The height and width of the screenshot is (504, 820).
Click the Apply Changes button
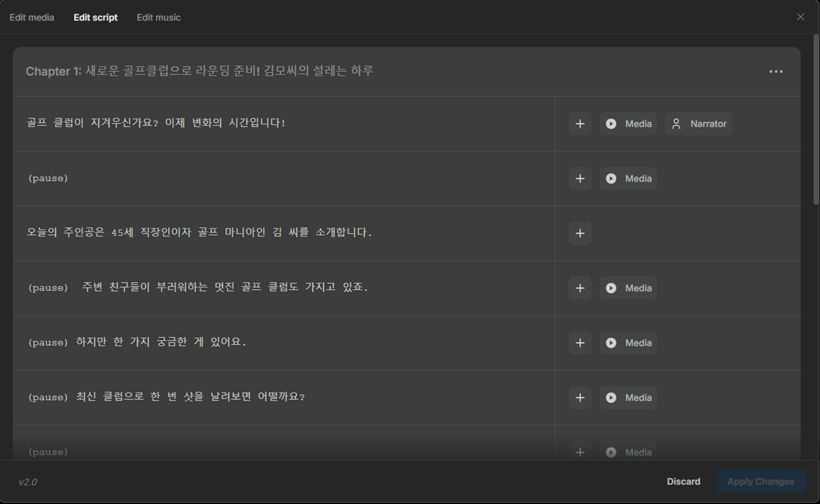(761, 481)
